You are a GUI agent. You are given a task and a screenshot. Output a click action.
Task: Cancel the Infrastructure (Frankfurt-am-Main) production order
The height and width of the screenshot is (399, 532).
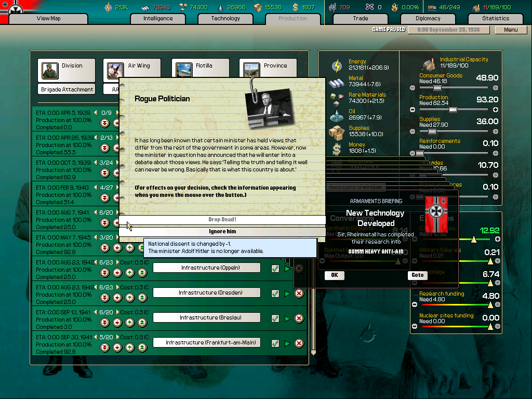pyautogui.click(x=299, y=343)
